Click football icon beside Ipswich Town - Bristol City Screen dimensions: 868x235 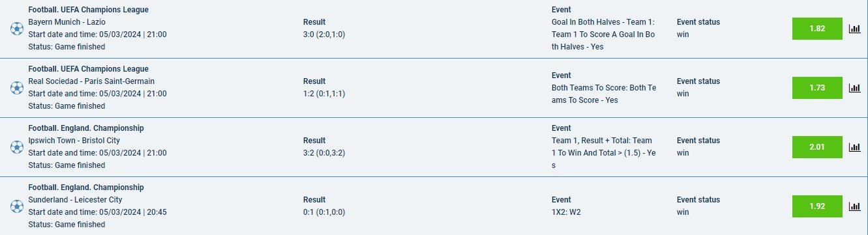point(17,147)
